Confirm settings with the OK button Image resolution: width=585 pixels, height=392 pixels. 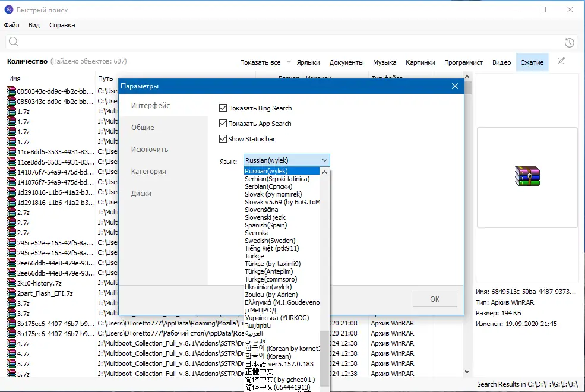[435, 299]
